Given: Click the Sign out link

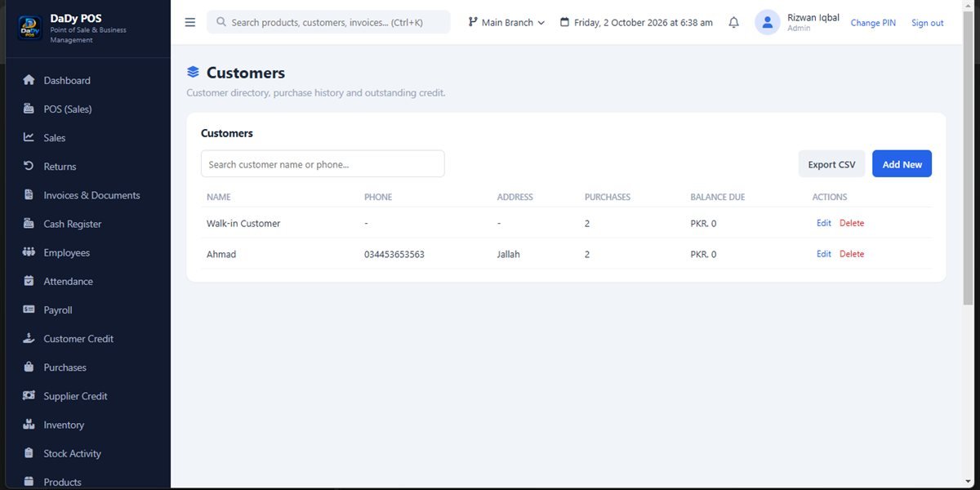Looking at the screenshot, I should pos(927,23).
